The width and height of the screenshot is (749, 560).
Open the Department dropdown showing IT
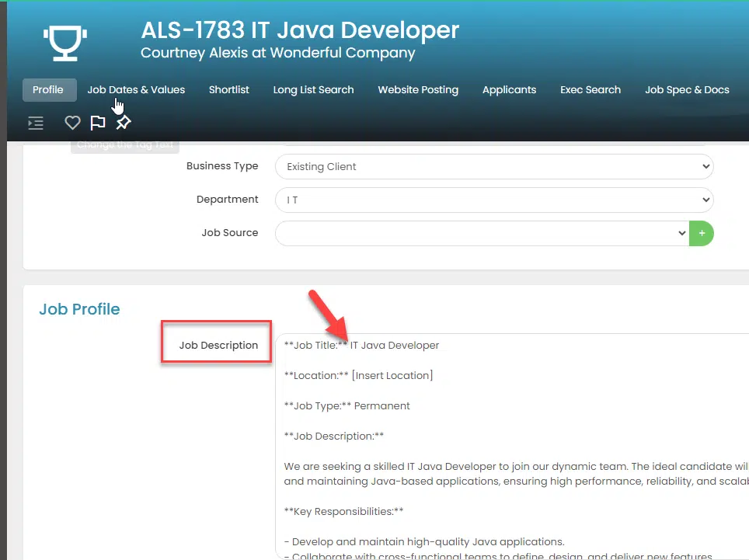(x=493, y=200)
